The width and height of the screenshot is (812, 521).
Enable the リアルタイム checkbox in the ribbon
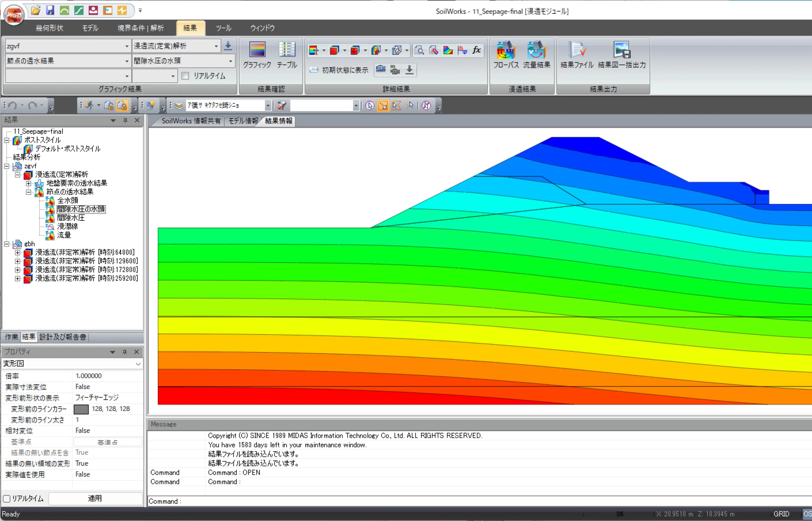(185, 76)
